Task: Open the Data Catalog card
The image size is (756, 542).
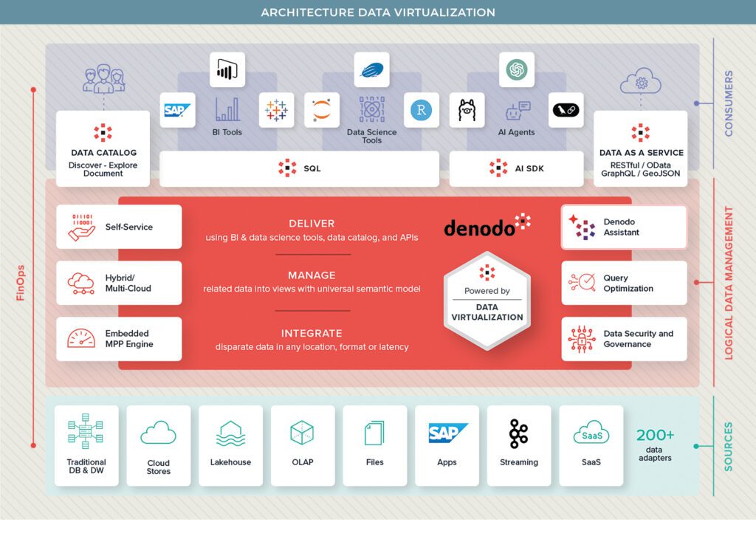Action: 103,148
